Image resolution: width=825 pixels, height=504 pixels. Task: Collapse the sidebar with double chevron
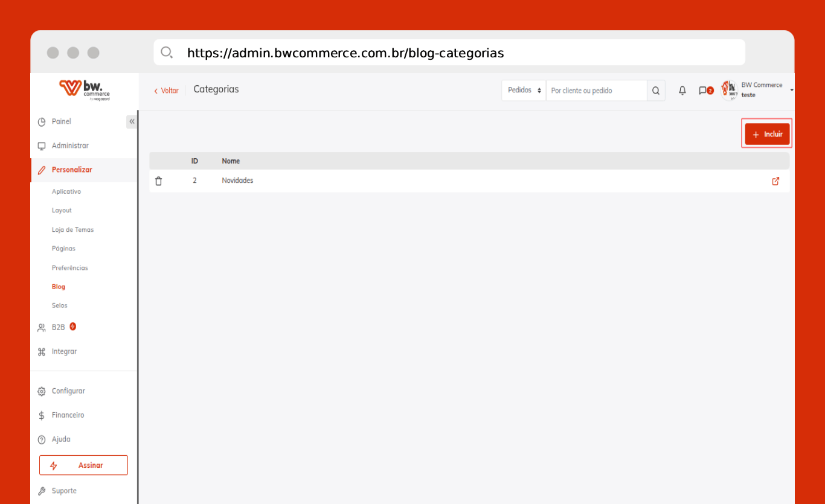click(132, 122)
